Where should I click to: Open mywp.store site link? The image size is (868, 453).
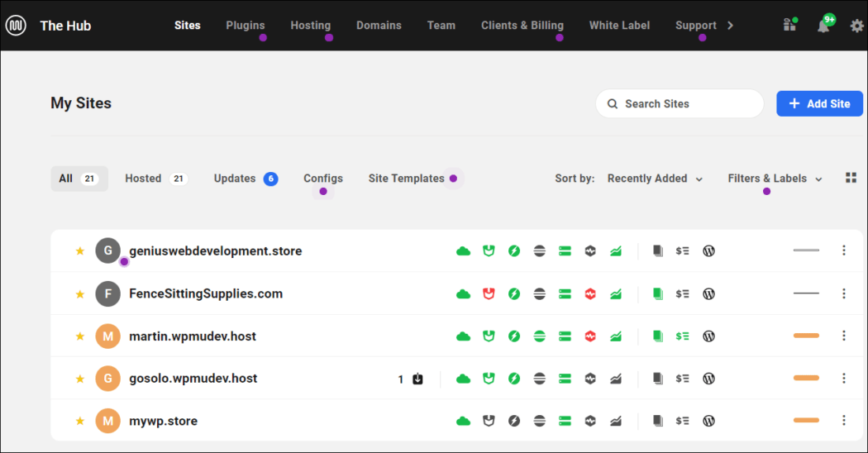[x=164, y=421]
